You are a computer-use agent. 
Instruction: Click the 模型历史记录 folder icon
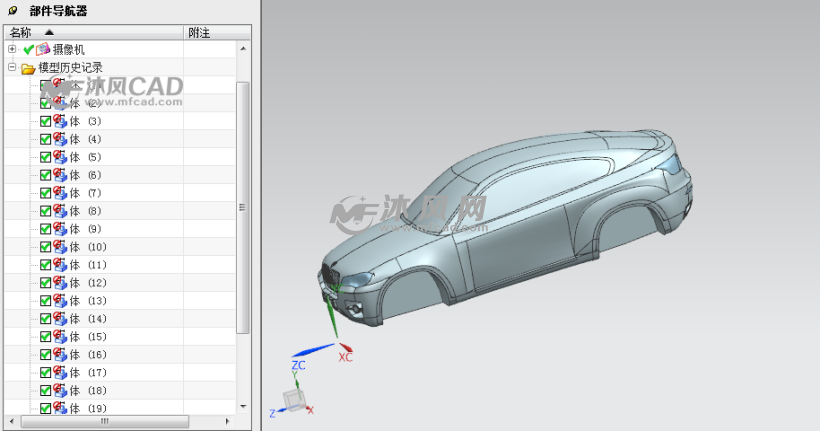click(x=28, y=68)
